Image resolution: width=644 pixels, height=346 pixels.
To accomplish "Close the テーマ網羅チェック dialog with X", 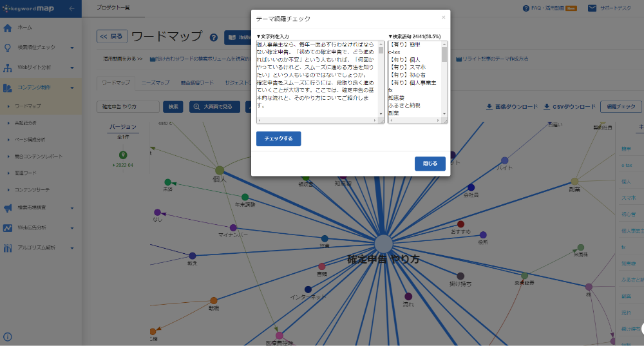I will (443, 17).
